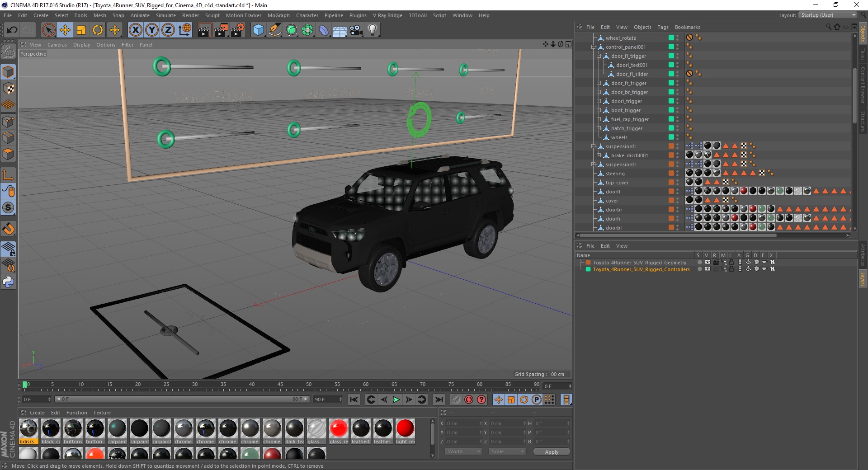Open Object Manager Tags menu
Image resolution: width=868 pixels, height=470 pixels.
coord(663,27)
